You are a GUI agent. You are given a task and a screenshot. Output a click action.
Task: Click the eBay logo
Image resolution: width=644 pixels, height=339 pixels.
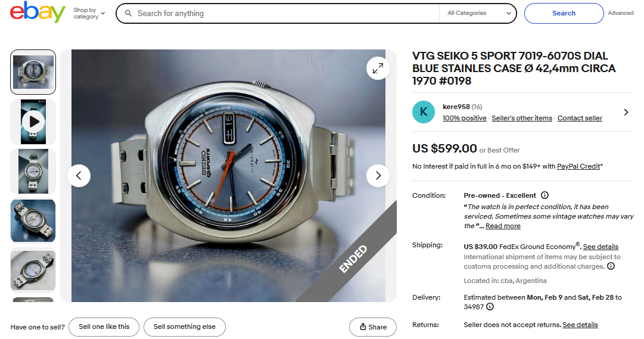38,13
